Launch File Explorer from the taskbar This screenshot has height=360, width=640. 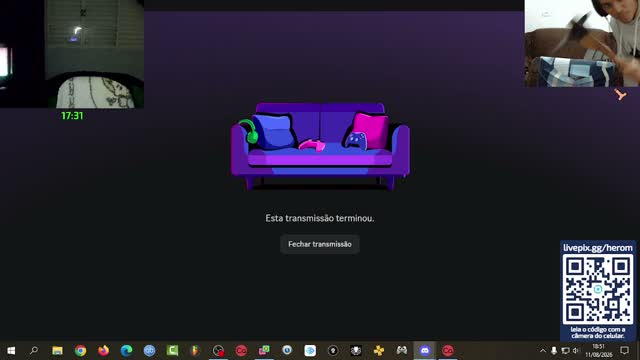pyautogui.click(x=57, y=351)
